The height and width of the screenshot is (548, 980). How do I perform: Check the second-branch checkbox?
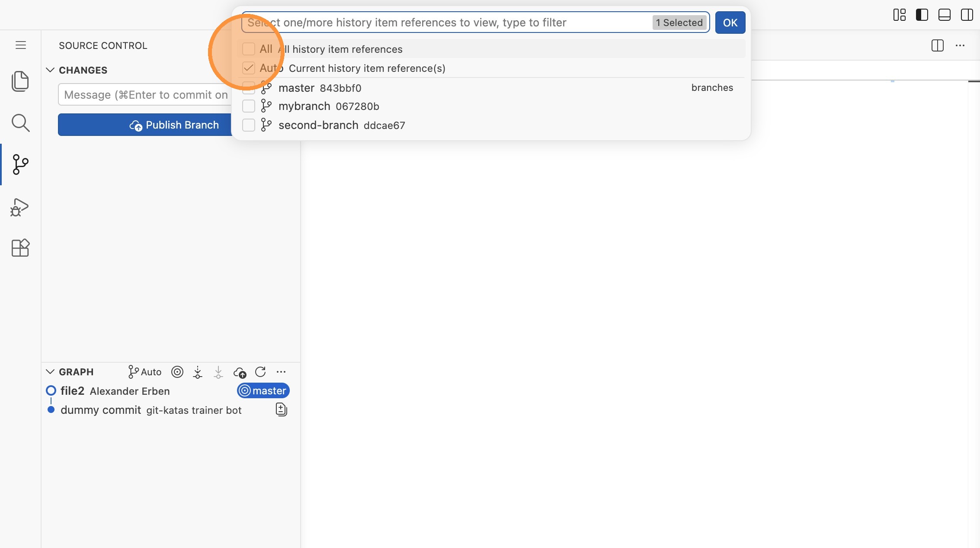249,125
